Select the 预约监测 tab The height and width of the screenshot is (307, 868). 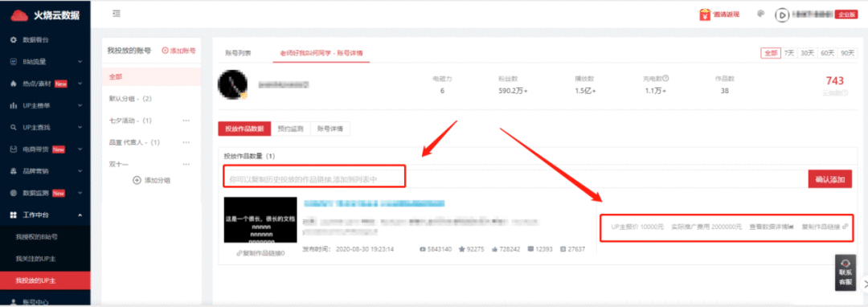(x=291, y=129)
